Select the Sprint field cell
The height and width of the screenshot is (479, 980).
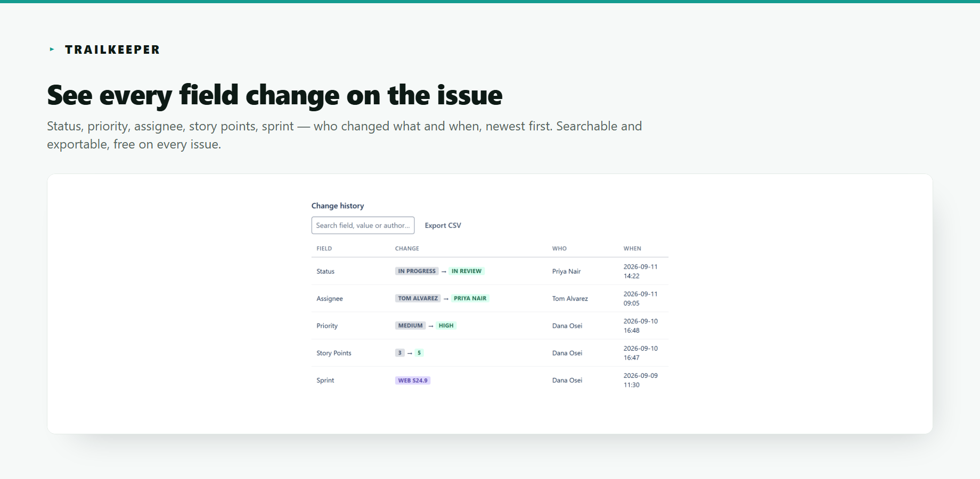pyautogui.click(x=325, y=380)
